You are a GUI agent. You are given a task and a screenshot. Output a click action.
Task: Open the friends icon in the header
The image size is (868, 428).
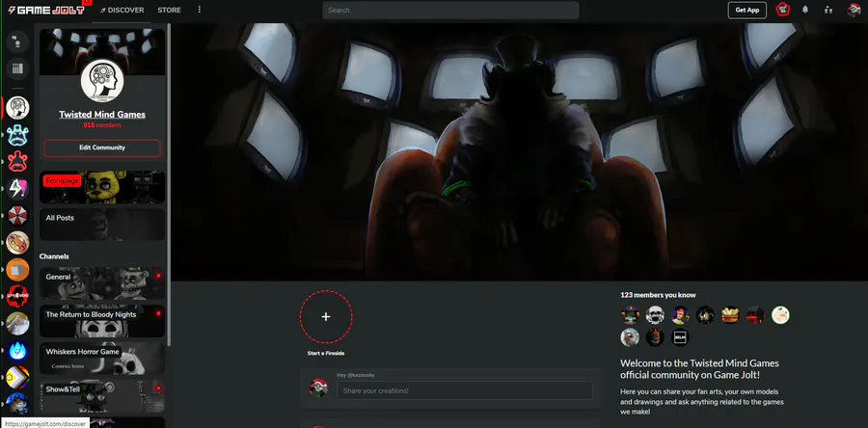point(828,10)
